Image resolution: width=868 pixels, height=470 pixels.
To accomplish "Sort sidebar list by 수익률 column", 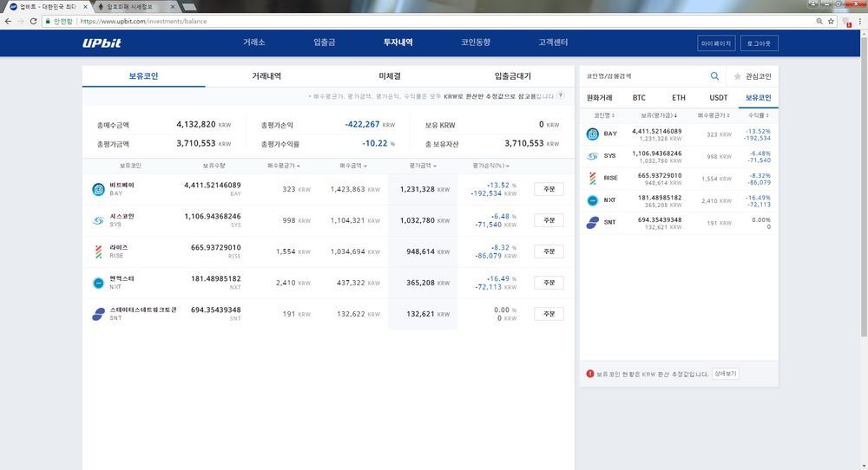I will coord(757,114).
